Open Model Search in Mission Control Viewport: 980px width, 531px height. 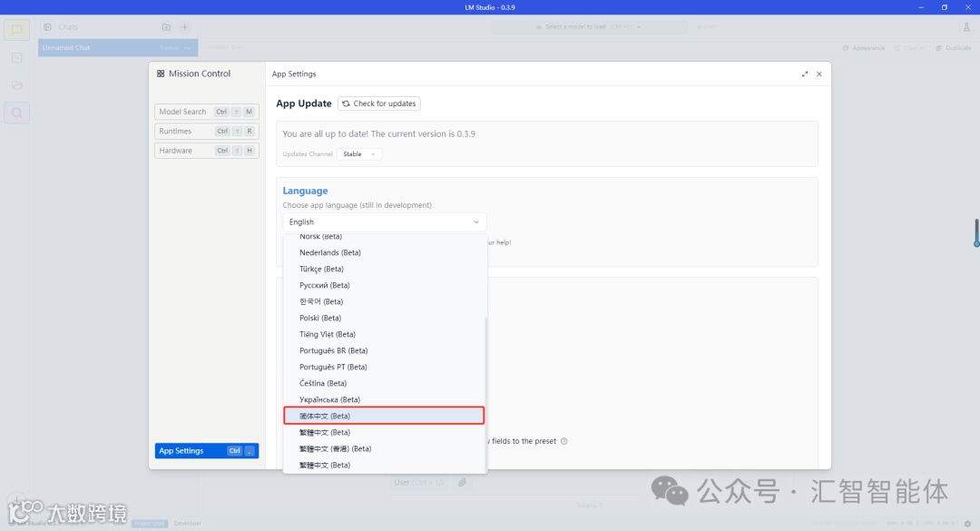(207, 112)
